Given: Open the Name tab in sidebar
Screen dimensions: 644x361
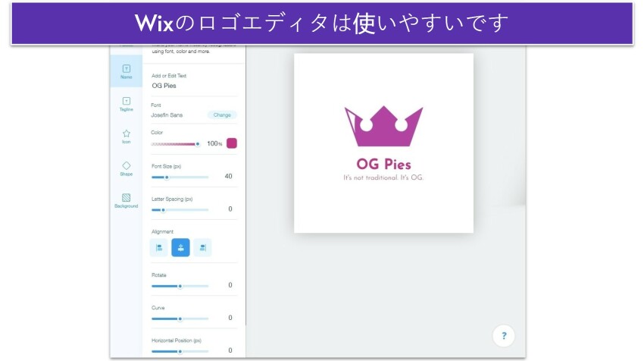Looking at the screenshot, I should pos(126,71).
